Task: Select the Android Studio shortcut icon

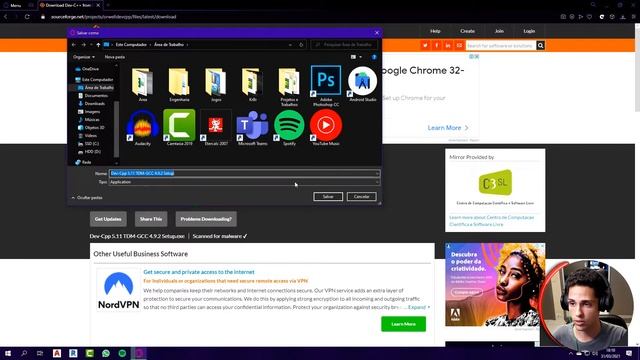Action: click(x=362, y=84)
